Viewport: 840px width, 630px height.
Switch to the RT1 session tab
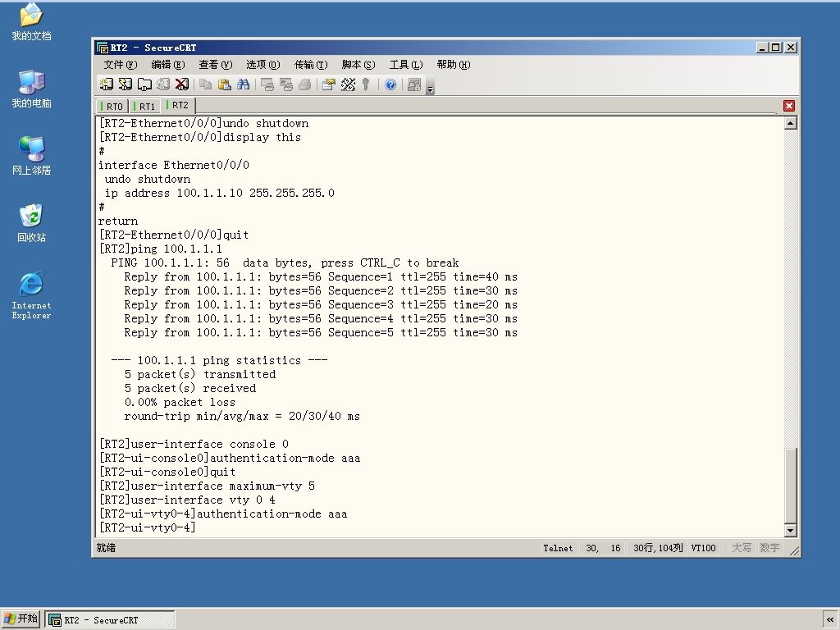click(144, 106)
